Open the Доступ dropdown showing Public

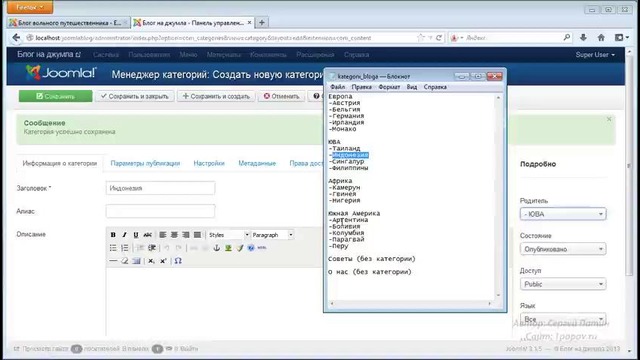[x=563, y=284]
